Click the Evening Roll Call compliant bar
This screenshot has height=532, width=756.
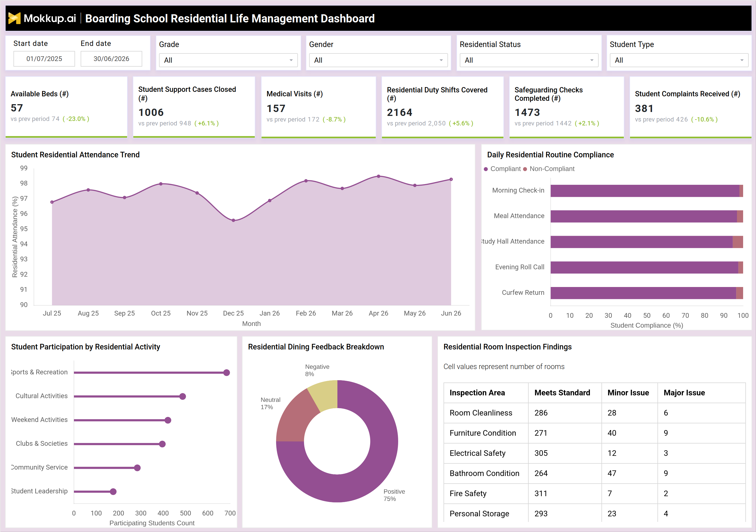tap(644, 267)
